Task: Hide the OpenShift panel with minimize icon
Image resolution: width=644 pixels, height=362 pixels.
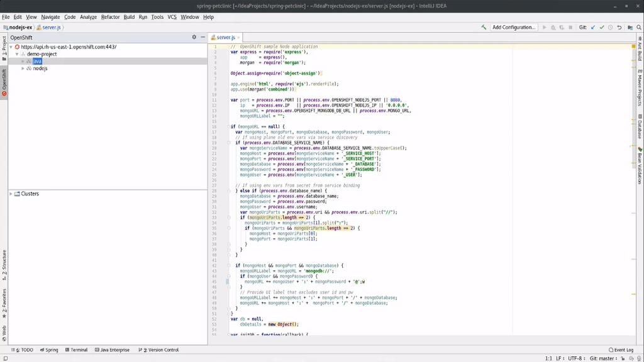Action: pos(203,37)
